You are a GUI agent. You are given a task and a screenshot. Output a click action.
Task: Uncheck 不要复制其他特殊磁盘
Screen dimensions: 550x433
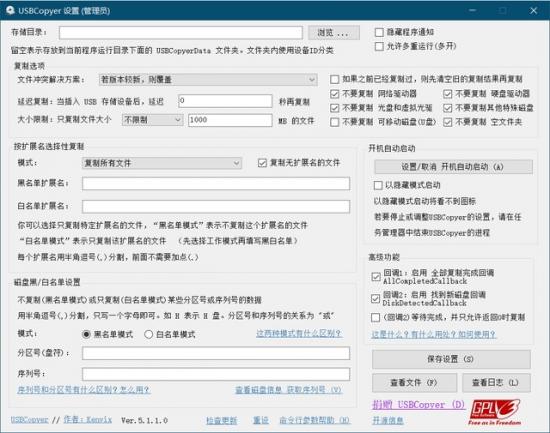pyautogui.click(x=447, y=108)
